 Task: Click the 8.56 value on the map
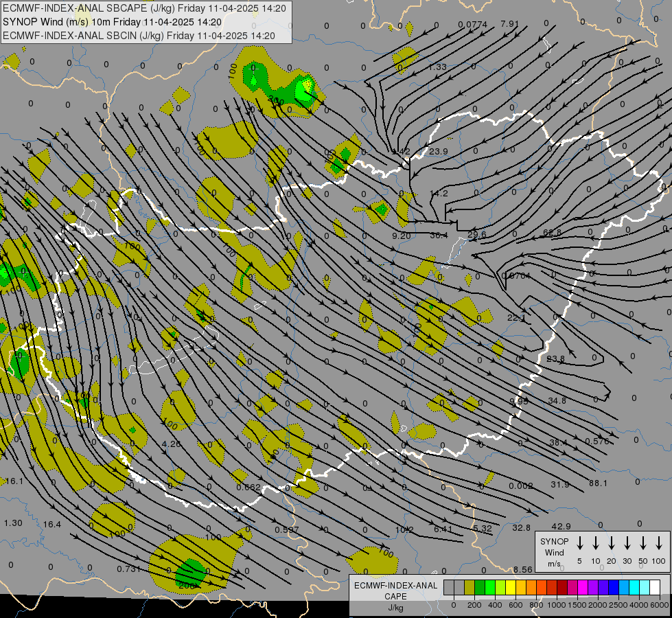522,569
